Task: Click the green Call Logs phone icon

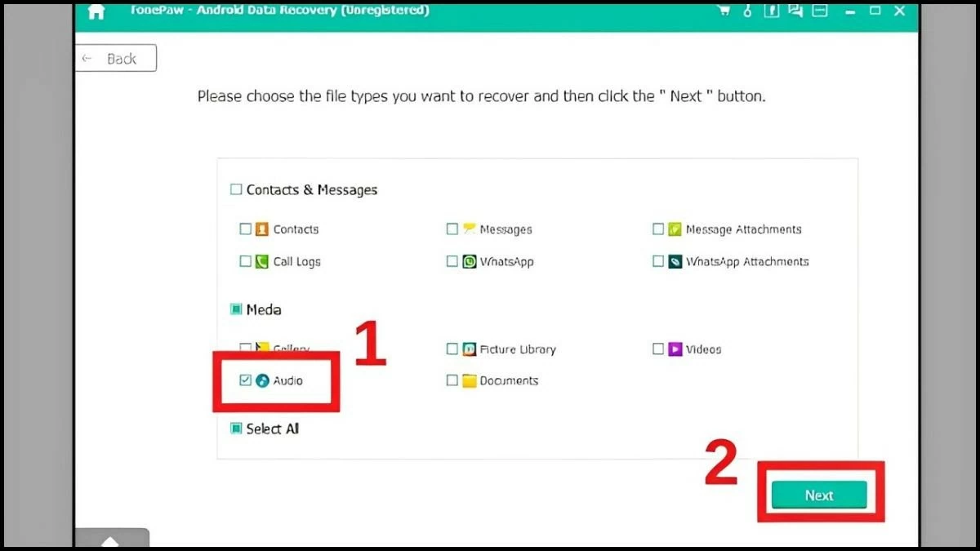Action: pos(262,262)
